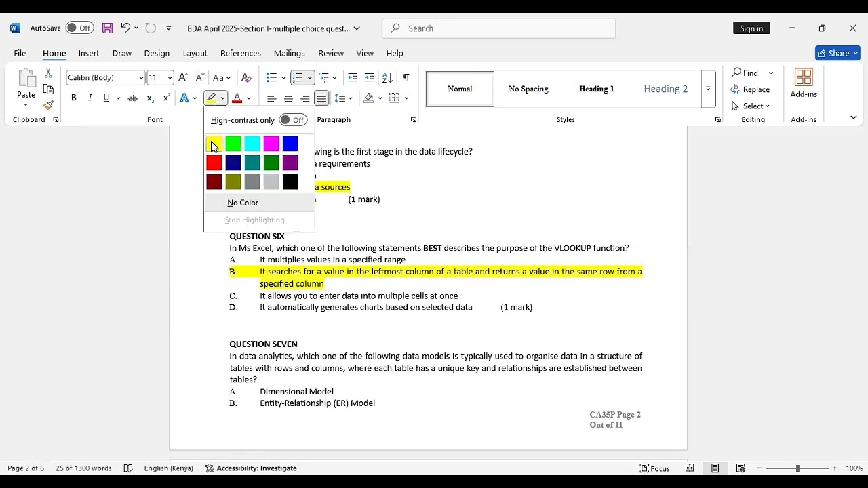This screenshot has width=868, height=488.
Task: Click the 100% zoom level
Action: click(854, 468)
